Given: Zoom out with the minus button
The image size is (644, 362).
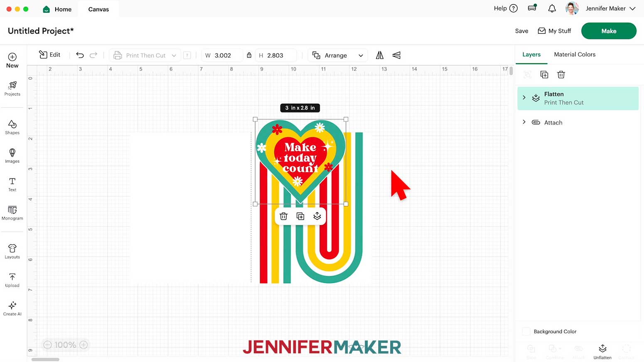Looking at the screenshot, I should click(48, 345).
